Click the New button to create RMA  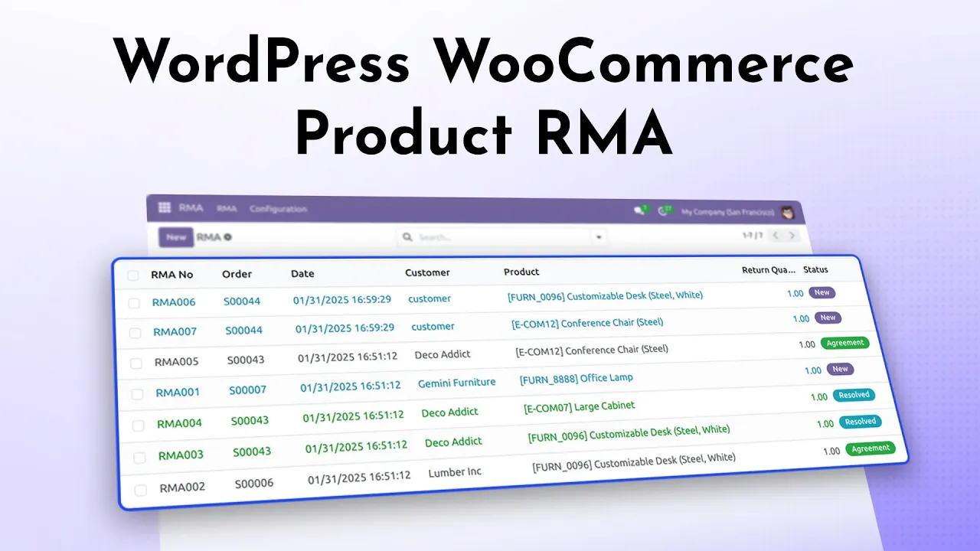[176, 237]
